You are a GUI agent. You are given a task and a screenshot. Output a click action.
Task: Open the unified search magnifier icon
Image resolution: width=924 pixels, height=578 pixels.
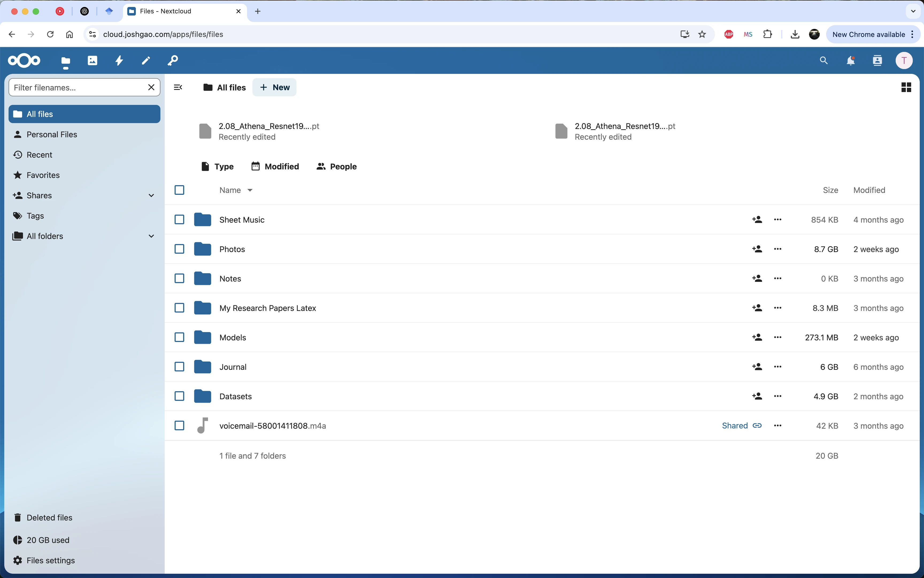(x=823, y=60)
